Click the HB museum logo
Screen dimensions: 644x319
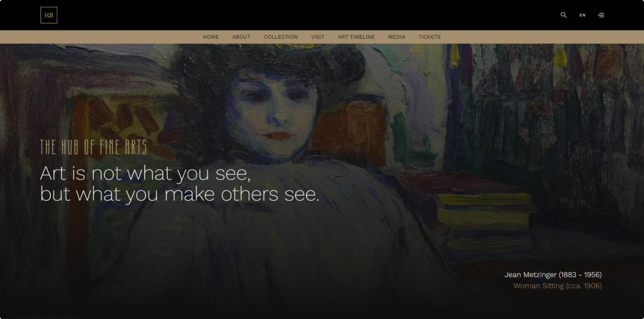point(48,15)
